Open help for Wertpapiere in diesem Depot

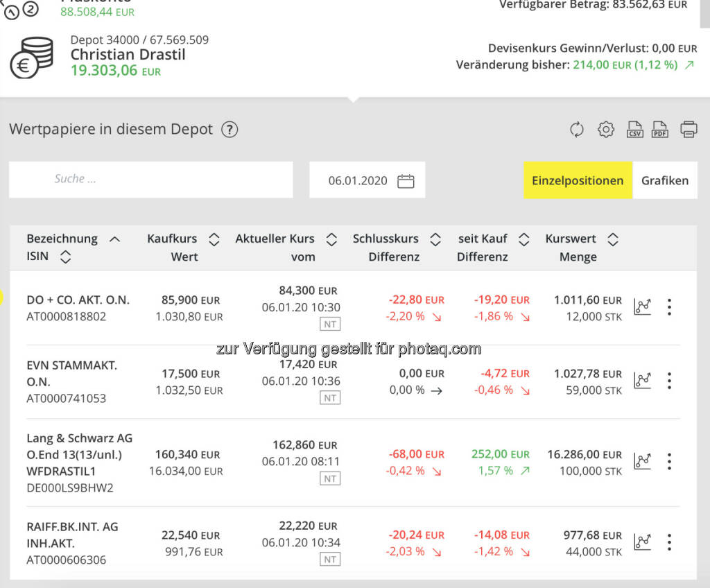230,130
